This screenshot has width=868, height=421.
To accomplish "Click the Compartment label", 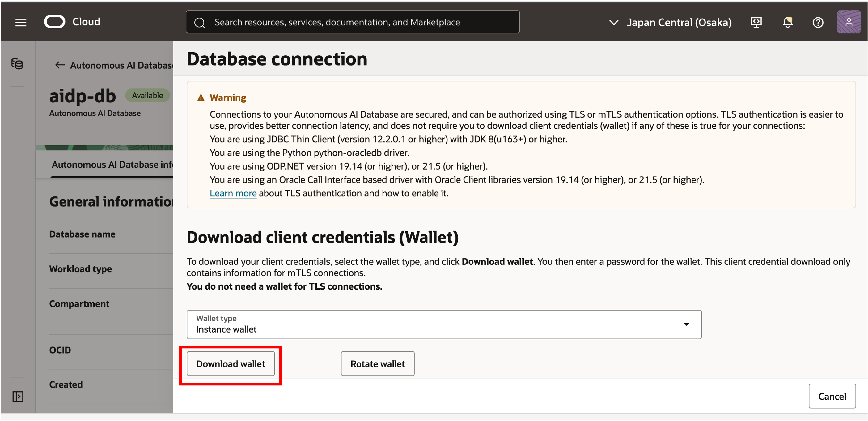I will (79, 303).
